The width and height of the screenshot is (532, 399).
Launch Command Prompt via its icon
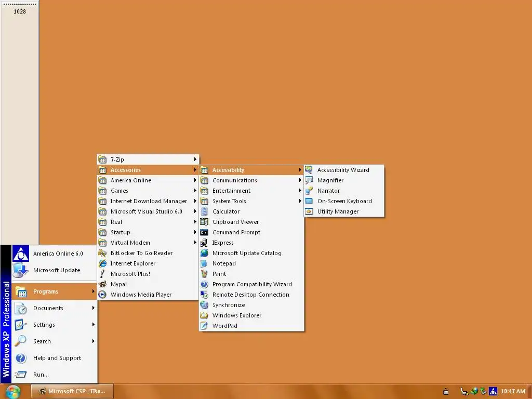(204, 232)
